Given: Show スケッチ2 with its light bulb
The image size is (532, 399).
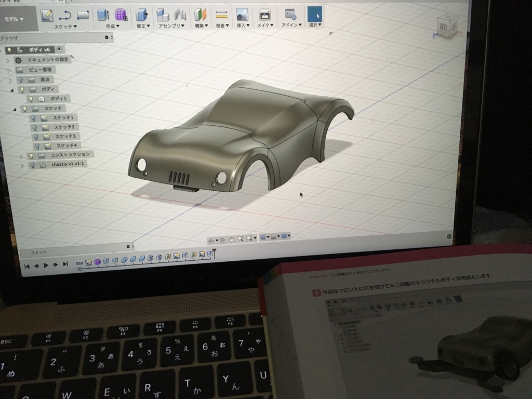Looking at the screenshot, I should pos(35,128).
